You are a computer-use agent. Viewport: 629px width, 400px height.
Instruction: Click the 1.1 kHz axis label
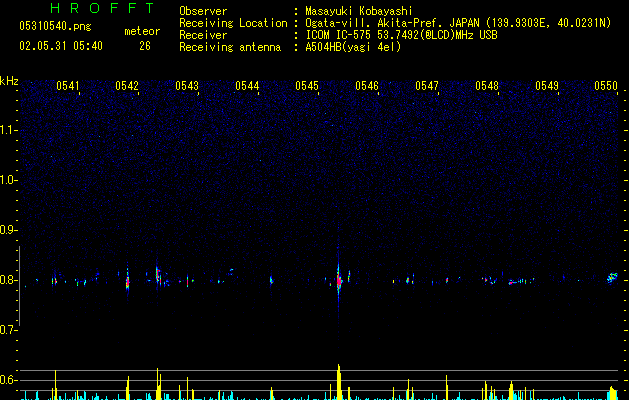[8, 130]
